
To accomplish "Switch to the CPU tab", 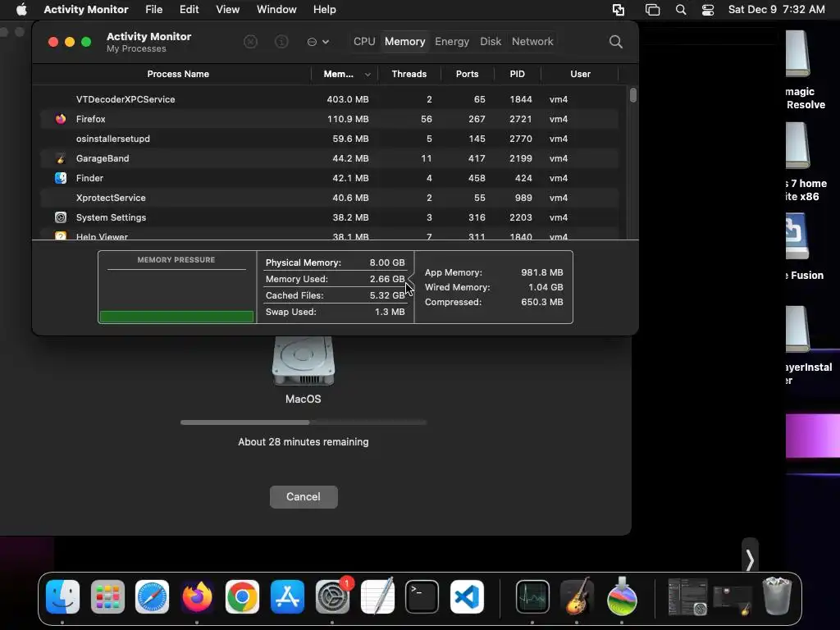I will click(x=364, y=41).
